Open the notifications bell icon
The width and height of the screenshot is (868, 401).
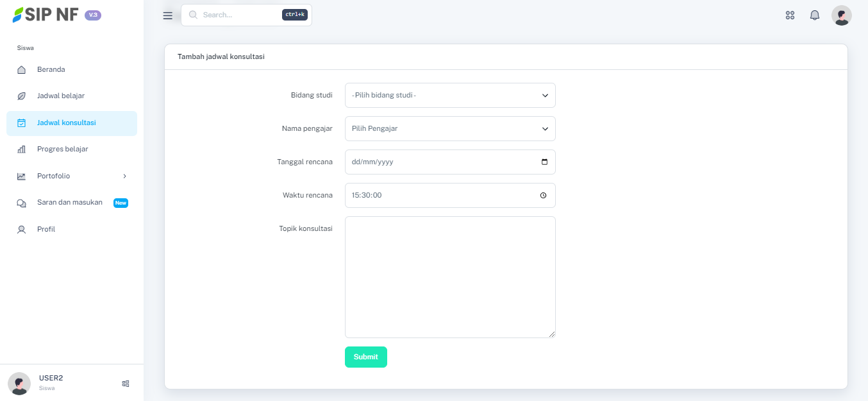pyautogui.click(x=815, y=15)
